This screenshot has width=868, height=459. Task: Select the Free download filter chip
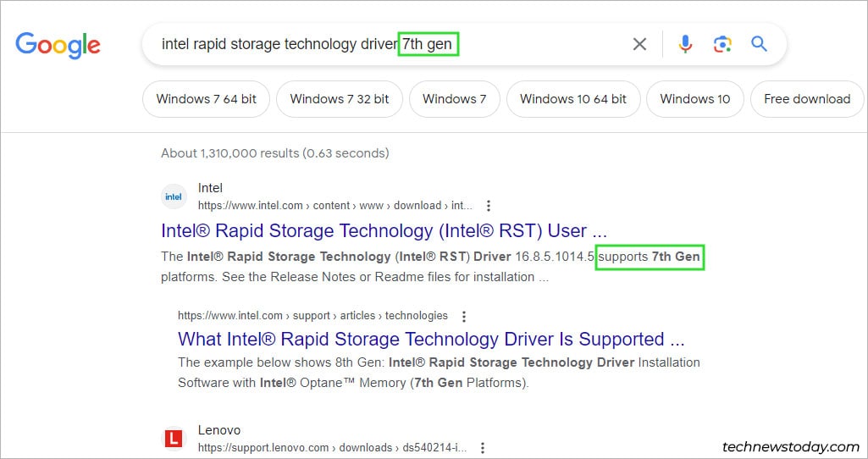(806, 99)
